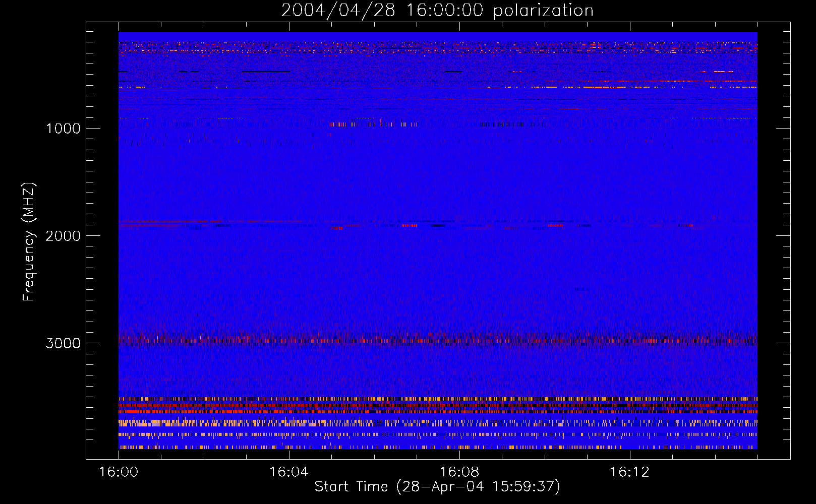
Task: Click the "16:12" time tick label
Action: (x=629, y=472)
